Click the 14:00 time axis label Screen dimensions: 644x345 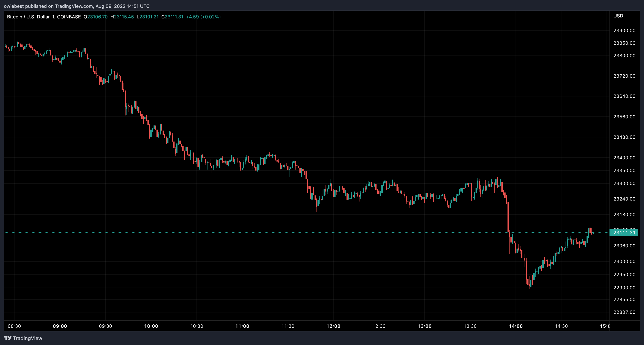pos(516,326)
